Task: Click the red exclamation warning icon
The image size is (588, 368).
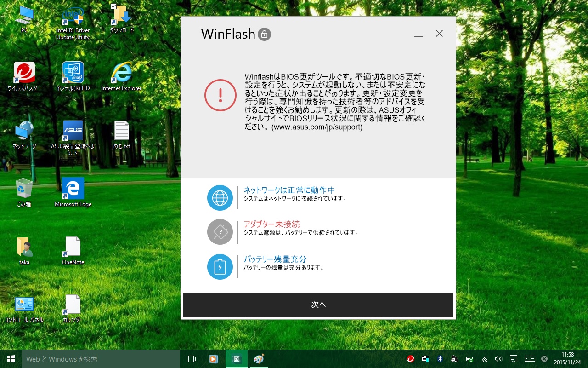Action: tap(220, 95)
